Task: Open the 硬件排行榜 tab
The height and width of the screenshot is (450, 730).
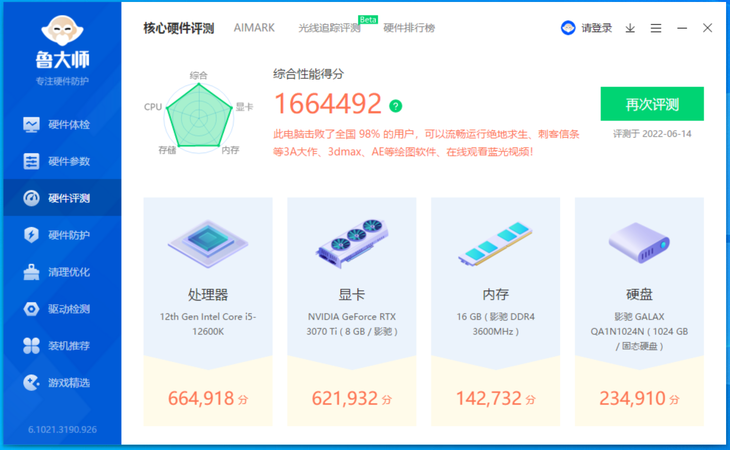Action: pyautogui.click(x=409, y=28)
